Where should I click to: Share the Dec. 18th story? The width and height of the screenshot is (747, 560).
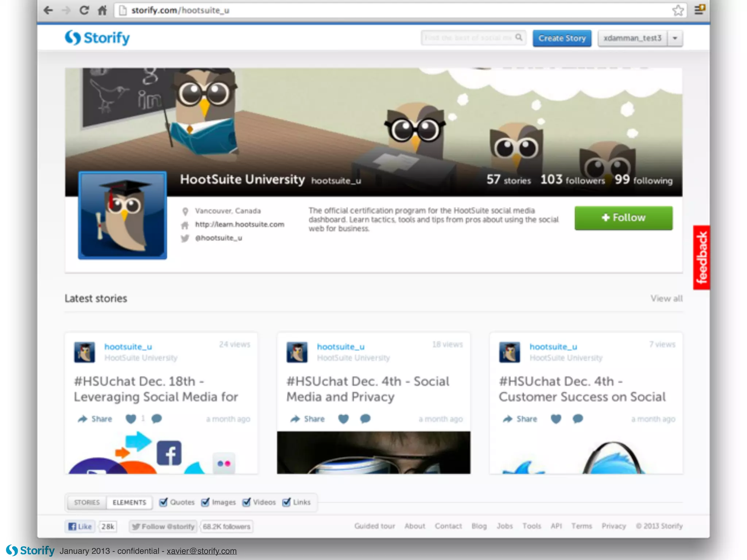tap(95, 419)
